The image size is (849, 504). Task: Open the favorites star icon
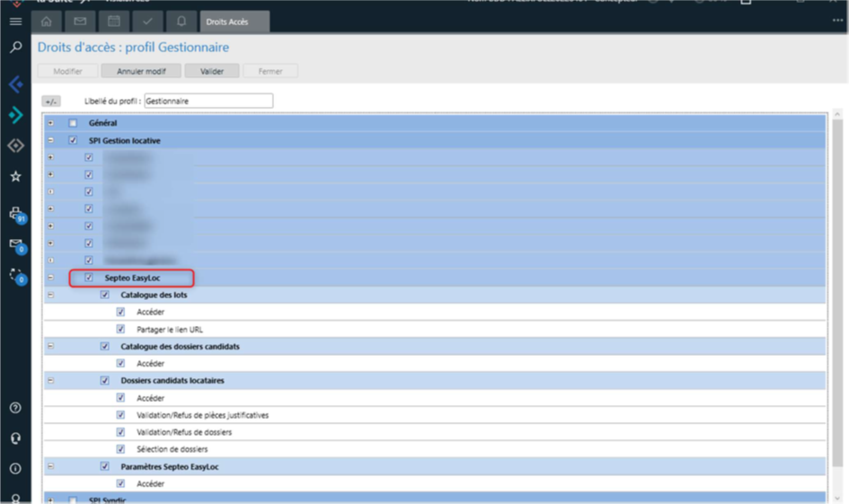coord(15,177)
